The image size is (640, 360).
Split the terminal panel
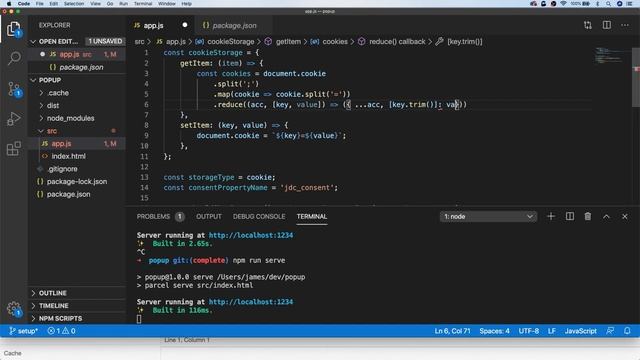click(x=569, y=216)
